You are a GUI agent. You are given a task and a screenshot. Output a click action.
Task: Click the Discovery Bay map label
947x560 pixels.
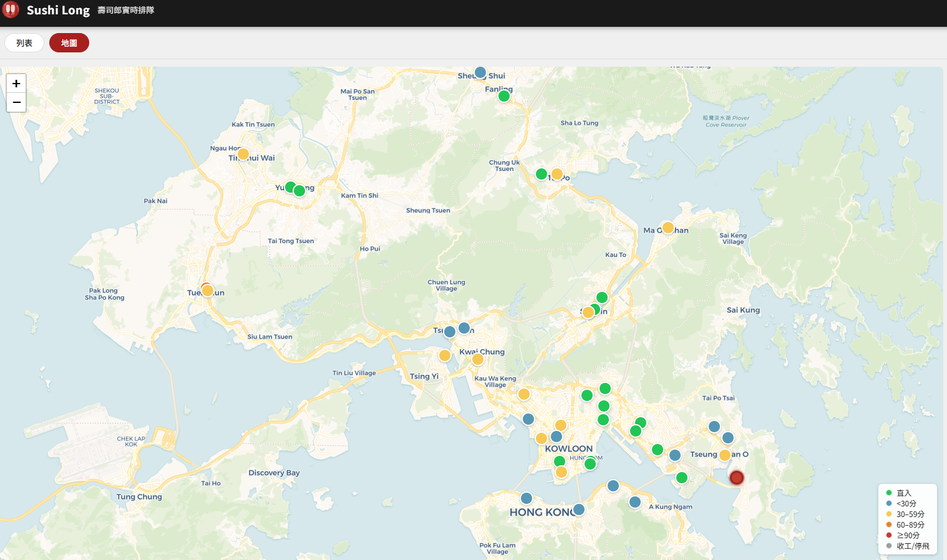coord(274,473)
